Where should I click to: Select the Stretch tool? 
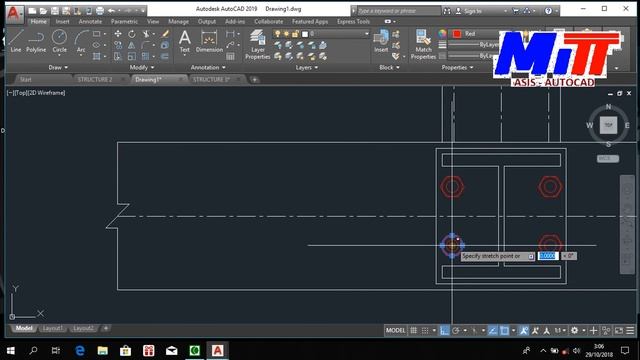(x=118, y=57)
